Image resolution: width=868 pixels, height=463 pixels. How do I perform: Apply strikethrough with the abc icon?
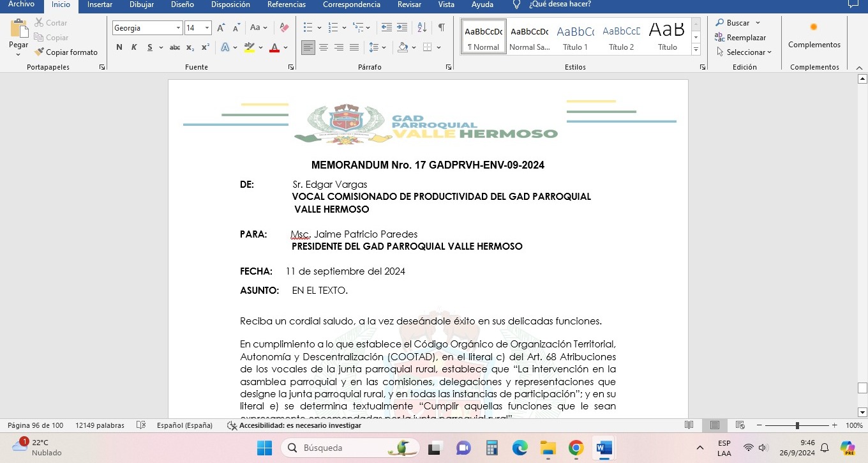tap(174, 48)
